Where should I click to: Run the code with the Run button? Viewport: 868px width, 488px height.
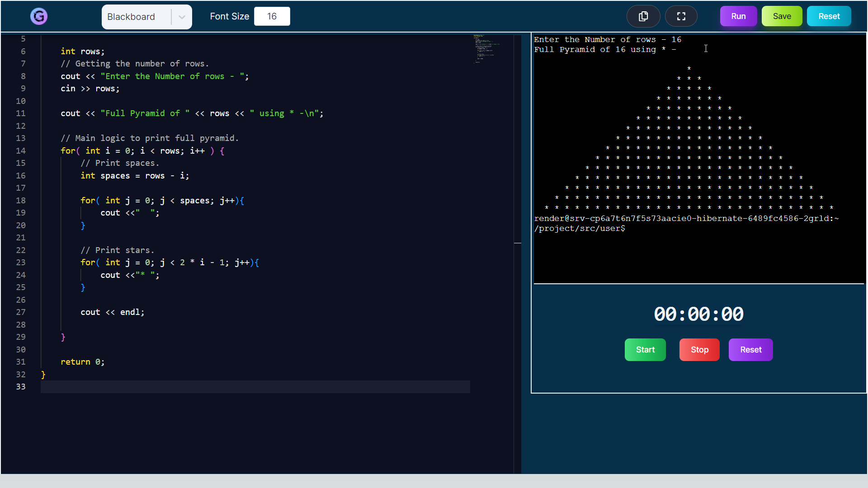(x=738, y=16)
